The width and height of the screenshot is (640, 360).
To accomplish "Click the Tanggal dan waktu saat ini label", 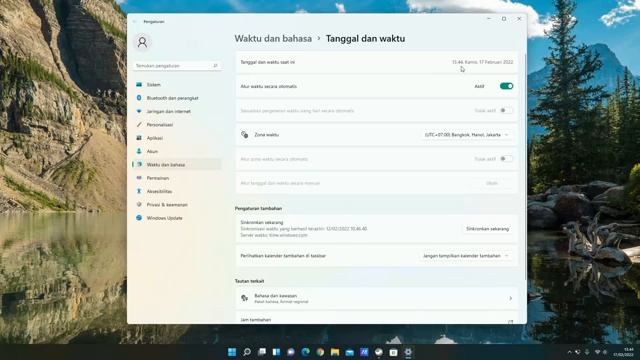I will pyautogui.click(x=268, y=62).
